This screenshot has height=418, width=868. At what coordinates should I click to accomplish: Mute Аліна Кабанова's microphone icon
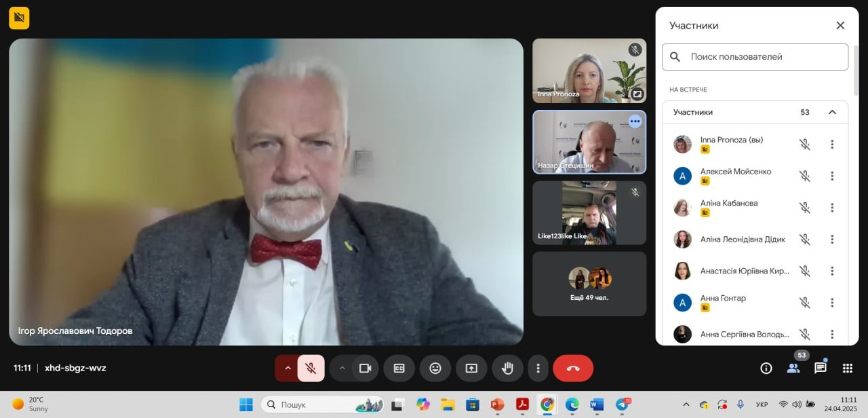click(x=804, y=208)
